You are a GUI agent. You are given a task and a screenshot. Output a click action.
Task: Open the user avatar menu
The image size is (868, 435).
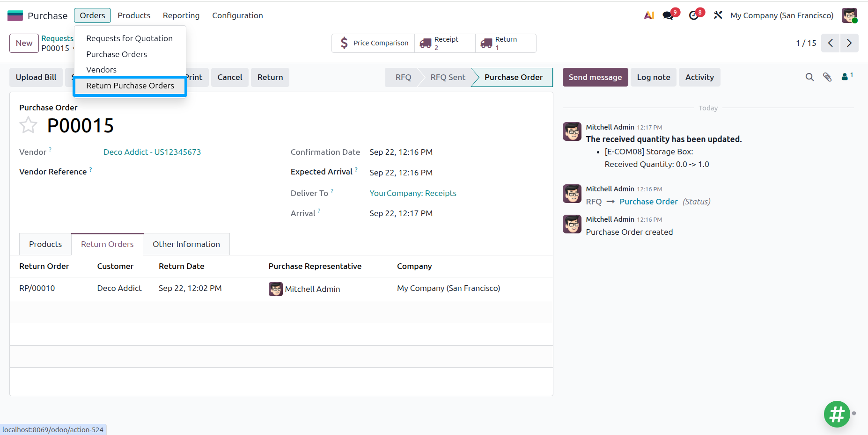click(x=849, y=15)
